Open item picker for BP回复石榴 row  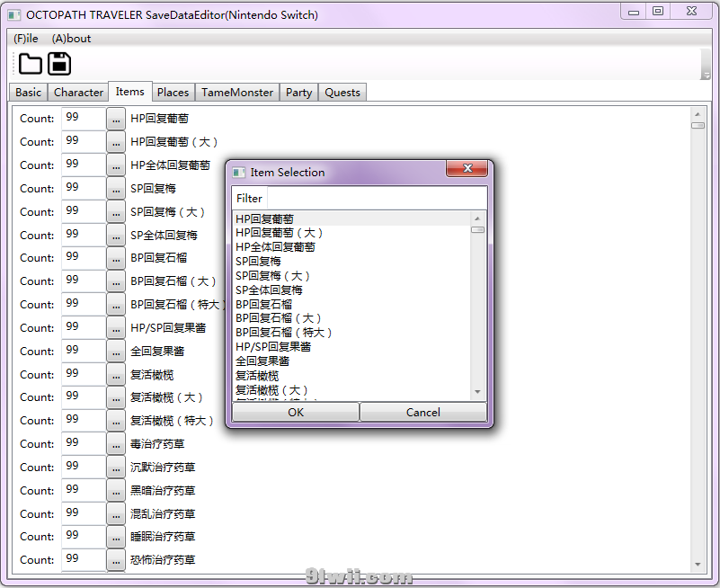pos(116,259)
